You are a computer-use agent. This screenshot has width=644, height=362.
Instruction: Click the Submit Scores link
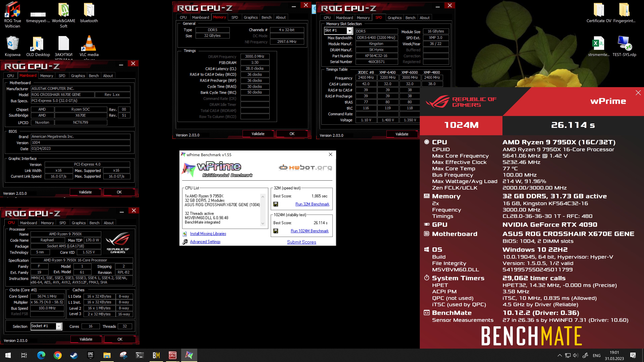pos(302,242)
